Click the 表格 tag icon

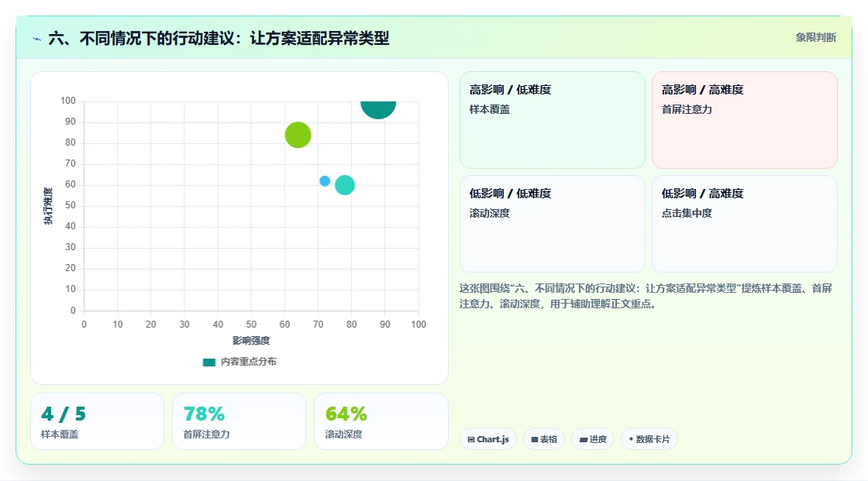[x=535, y=439]
